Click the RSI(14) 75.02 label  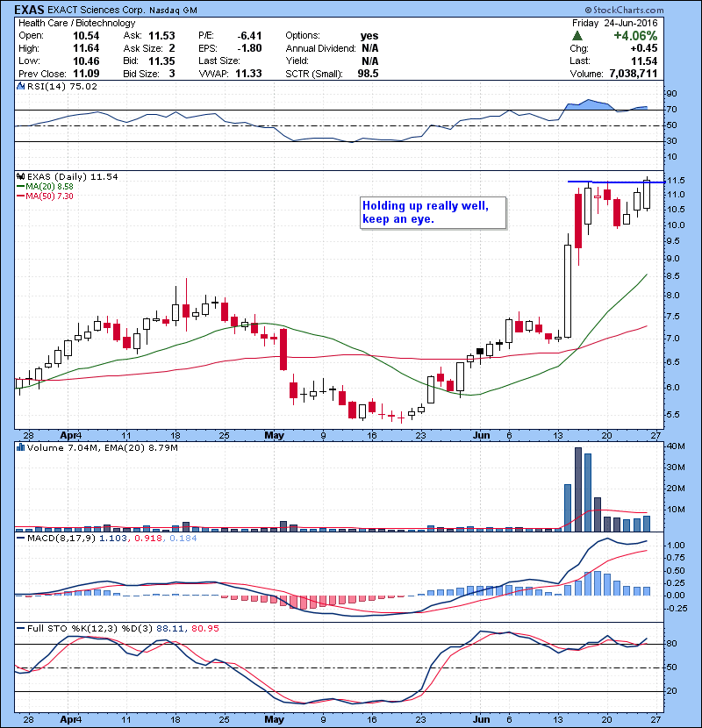coord(62,86)
